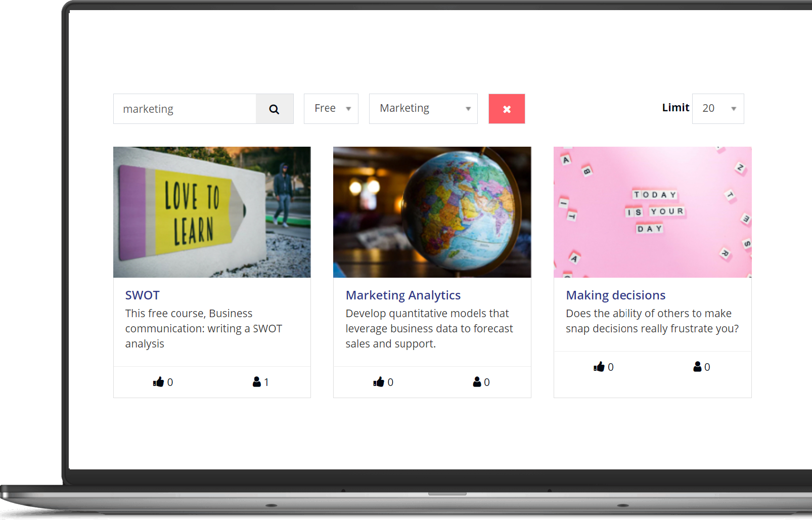812x521 pixels.
Task: Click enrolled users icon on SWOT card
Action: coord(257,382)
